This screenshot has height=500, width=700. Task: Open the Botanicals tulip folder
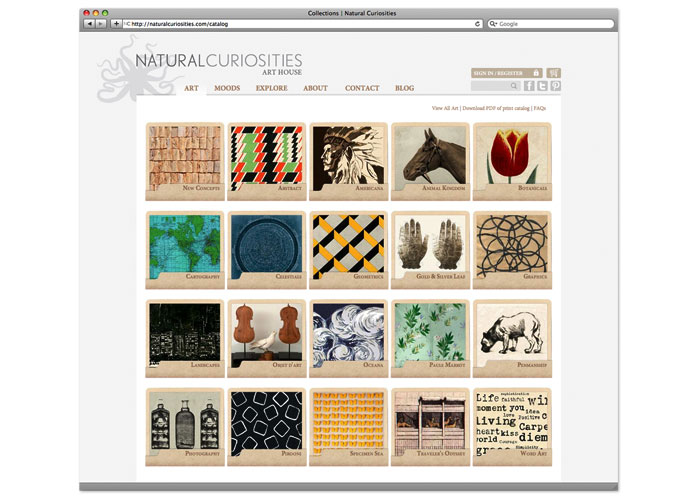512,162
